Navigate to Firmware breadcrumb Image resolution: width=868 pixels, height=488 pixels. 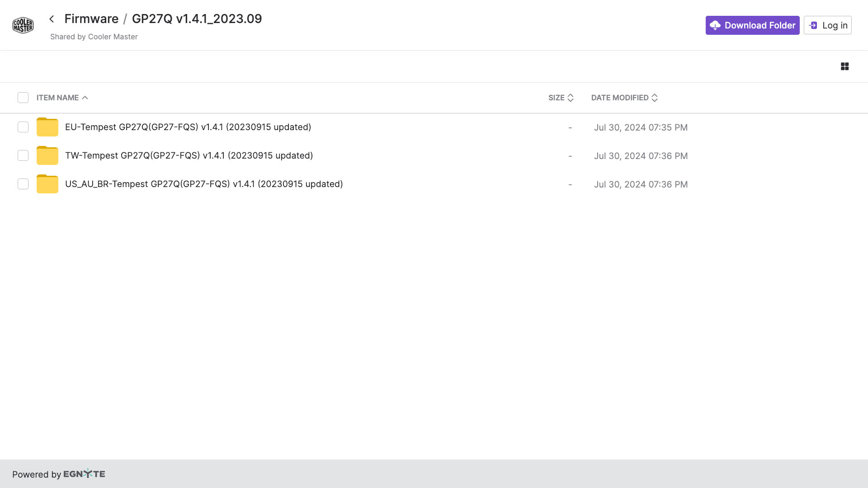pos(91,19)
